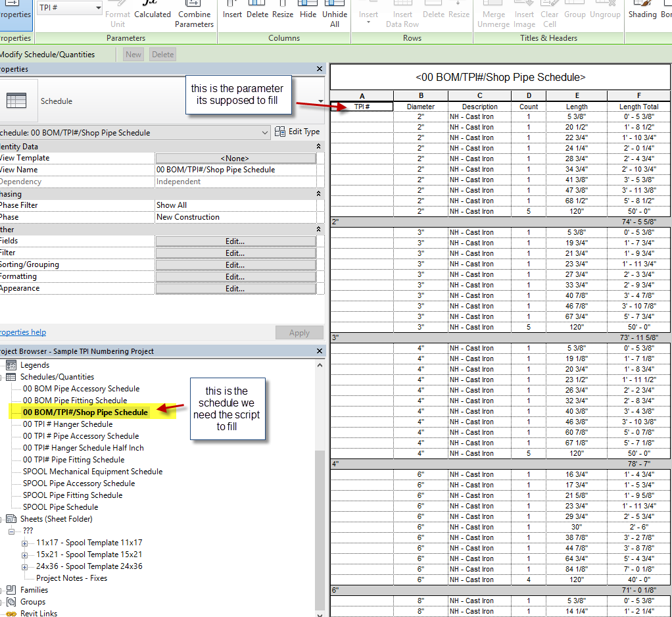Open SPOOL Pipe Schedule from project browser
The image size is (672, 617).
point(60,507)
